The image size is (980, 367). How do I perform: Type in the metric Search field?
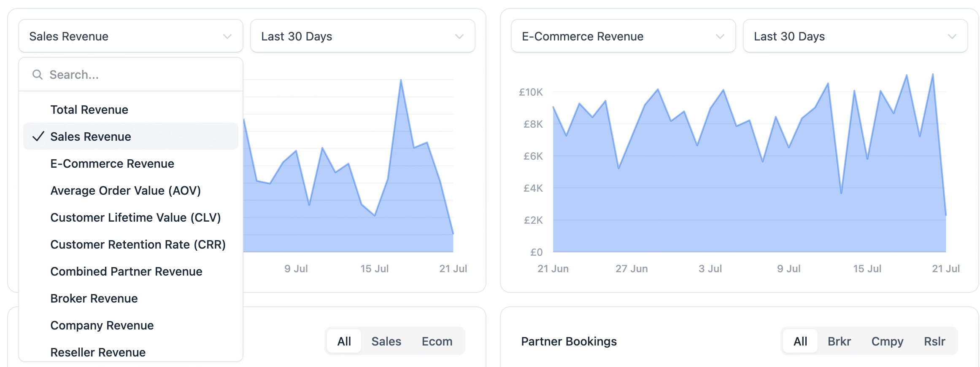tap(139, 75)
